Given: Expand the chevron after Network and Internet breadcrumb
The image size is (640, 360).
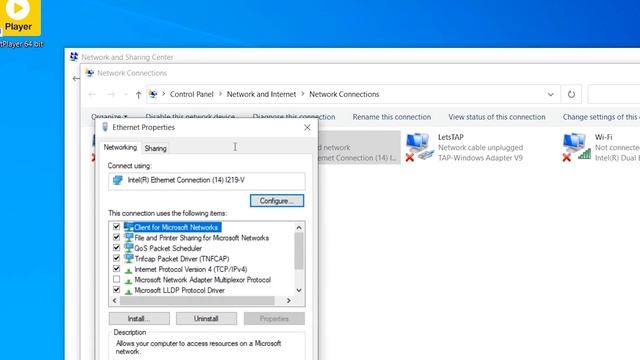Looking at the screenshot, I should [x=303, y=94].
